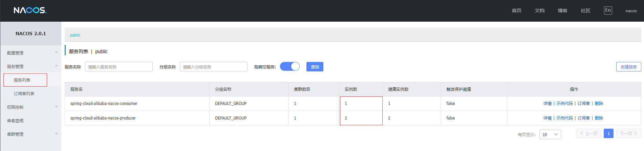Click 删除 for nacos-producer service
This screenshot has width=644, height=151.
(x=599, y=118)
